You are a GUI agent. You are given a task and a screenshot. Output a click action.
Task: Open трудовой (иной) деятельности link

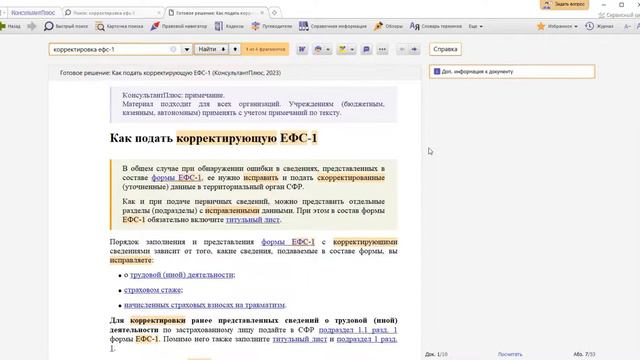[182, 275]
